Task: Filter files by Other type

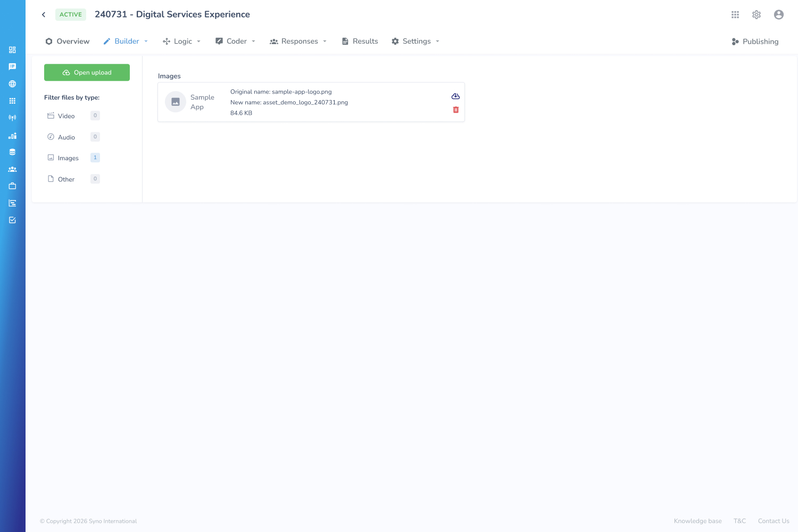Action: click(x=73, y=179)
